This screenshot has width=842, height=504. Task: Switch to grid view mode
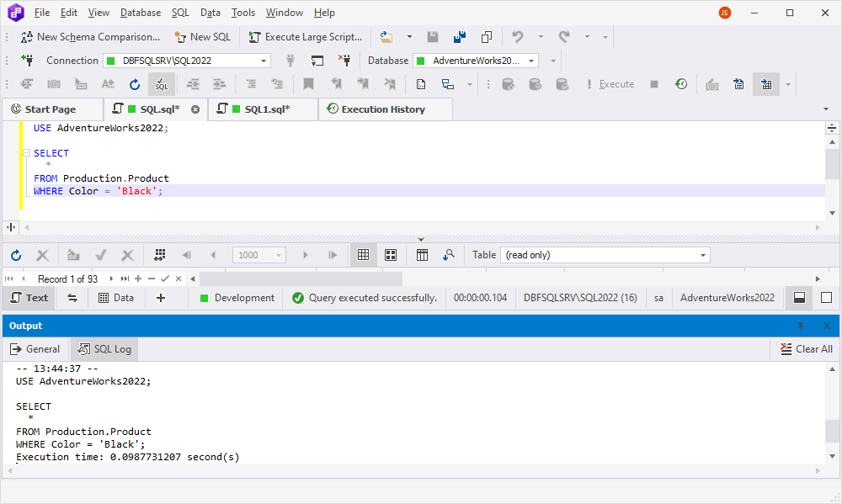(x=364, y=256)
